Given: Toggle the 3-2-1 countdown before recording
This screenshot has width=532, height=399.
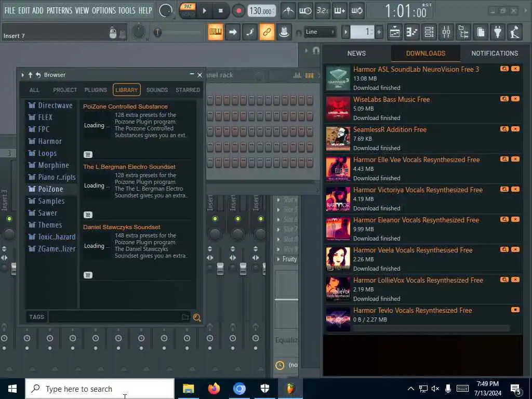Looking at the screenshot, I should tap(322, 11).
